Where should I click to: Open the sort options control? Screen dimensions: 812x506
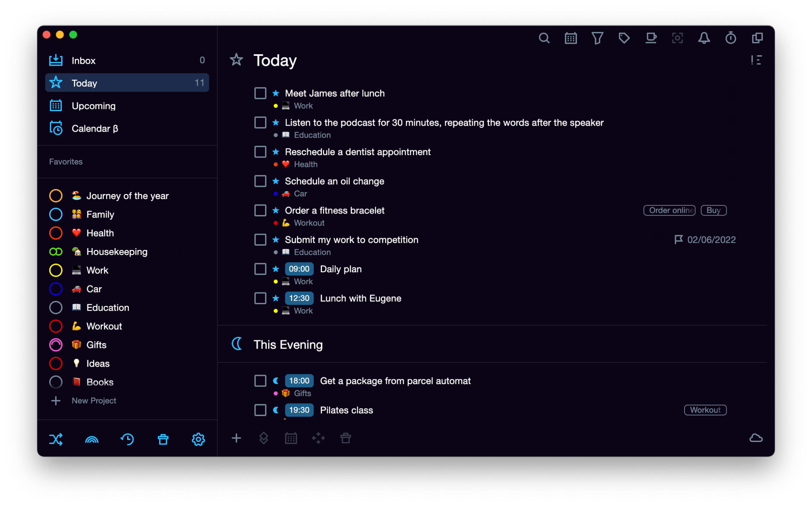(756, 60)
